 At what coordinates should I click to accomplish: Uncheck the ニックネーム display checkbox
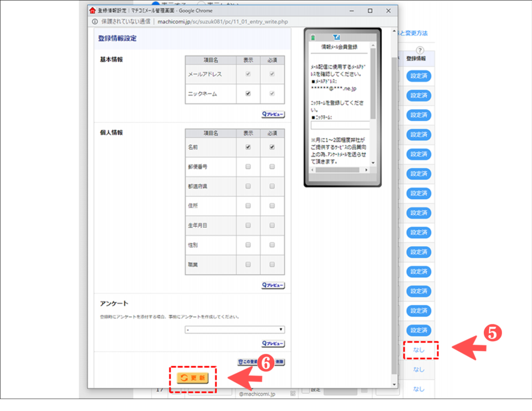coord(248,94)
